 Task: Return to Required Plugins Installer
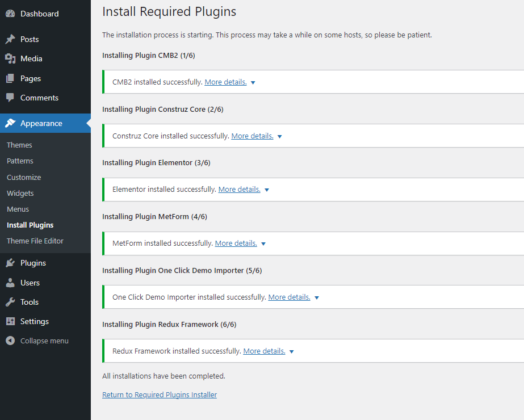(x=160, y=394)
